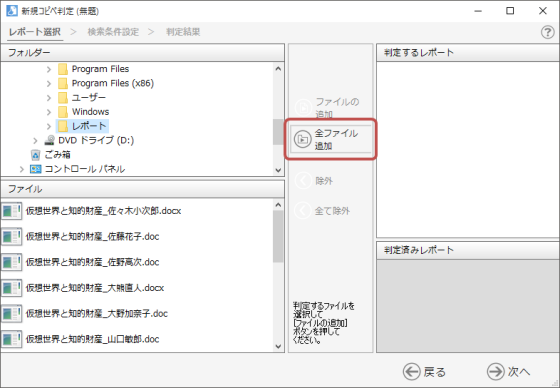The height and width of the screenshot is (388, 560).
Task: Click the 全ファイル追加 button
Action: coord(330,139)
